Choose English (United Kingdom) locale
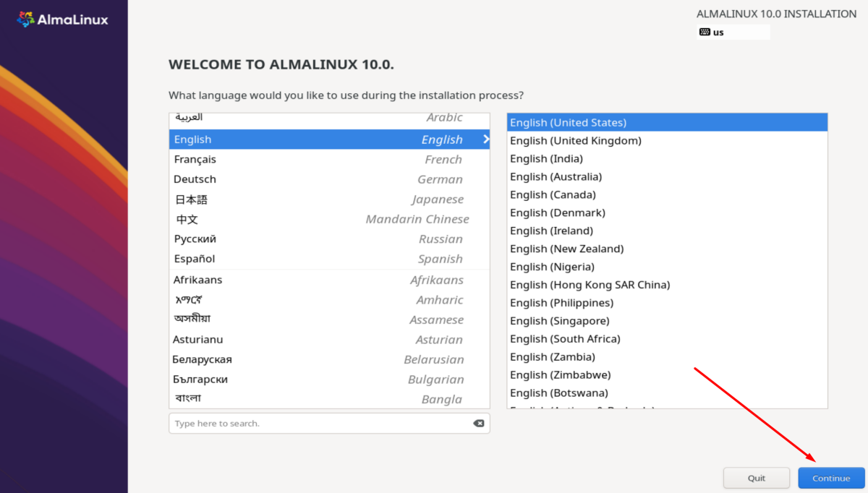Image resolution: width=868 pixels, height=493 pixels. pyautogui.click(x=576, y=141)
